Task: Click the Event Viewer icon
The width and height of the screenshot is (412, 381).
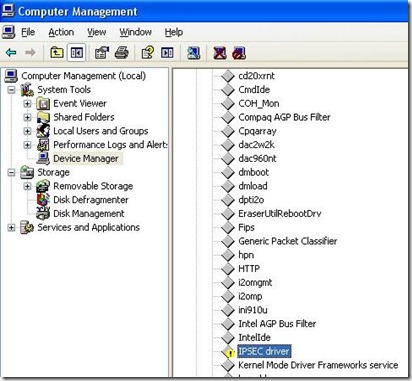Action: (43, 104)
